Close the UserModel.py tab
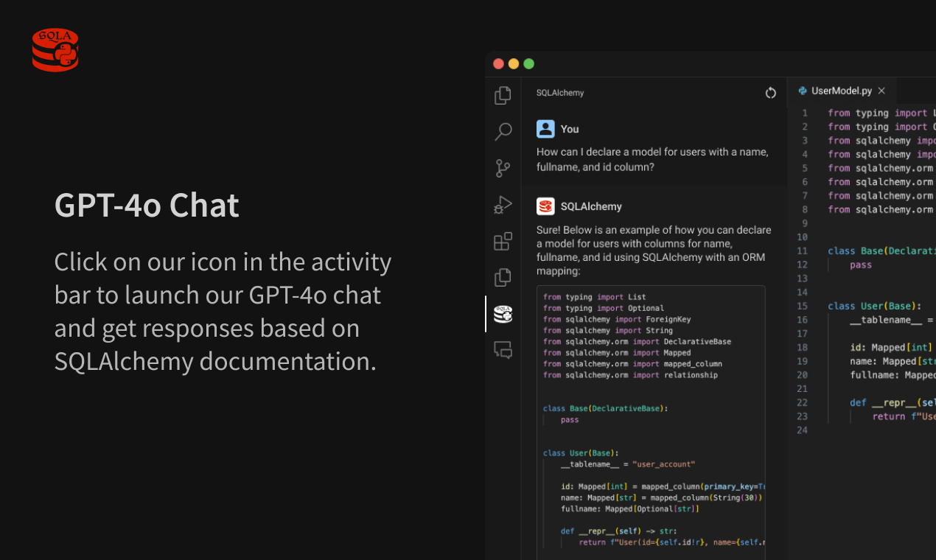The height and width of the screenshot is (560, 936). [x=881, y=91]
